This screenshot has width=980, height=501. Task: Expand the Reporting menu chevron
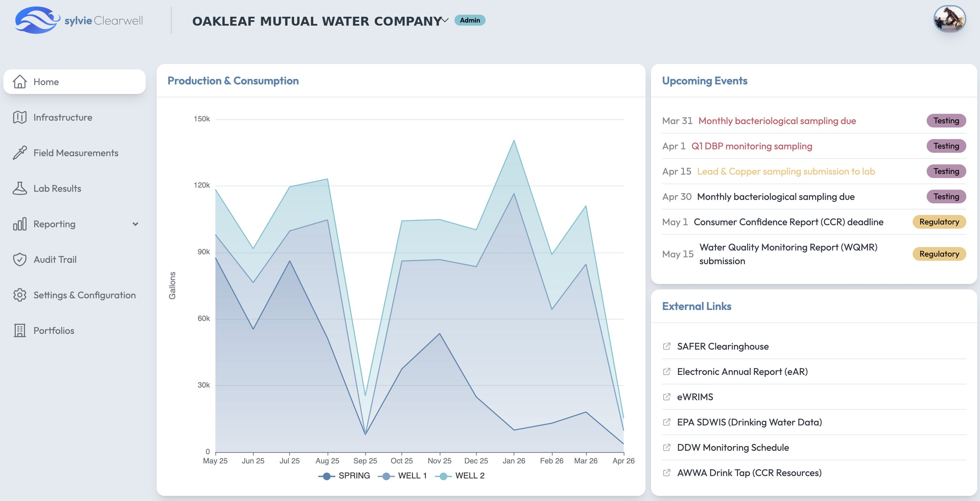pos(135,224)
